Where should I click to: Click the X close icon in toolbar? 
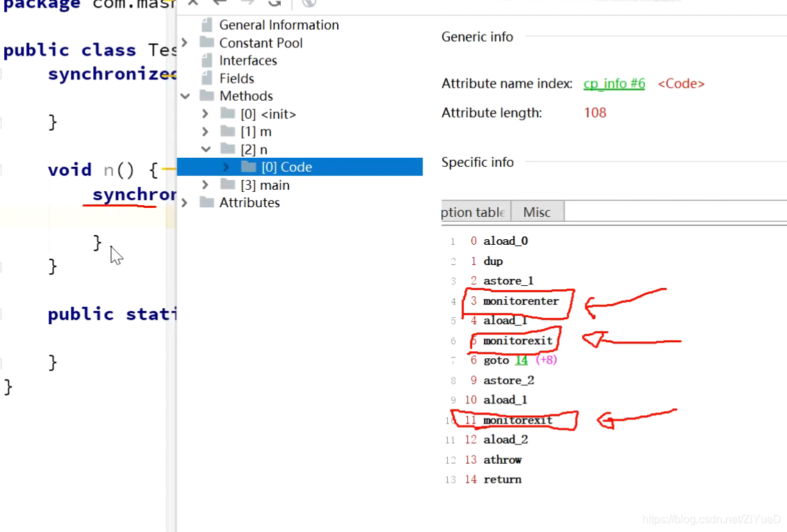point(193,3)
